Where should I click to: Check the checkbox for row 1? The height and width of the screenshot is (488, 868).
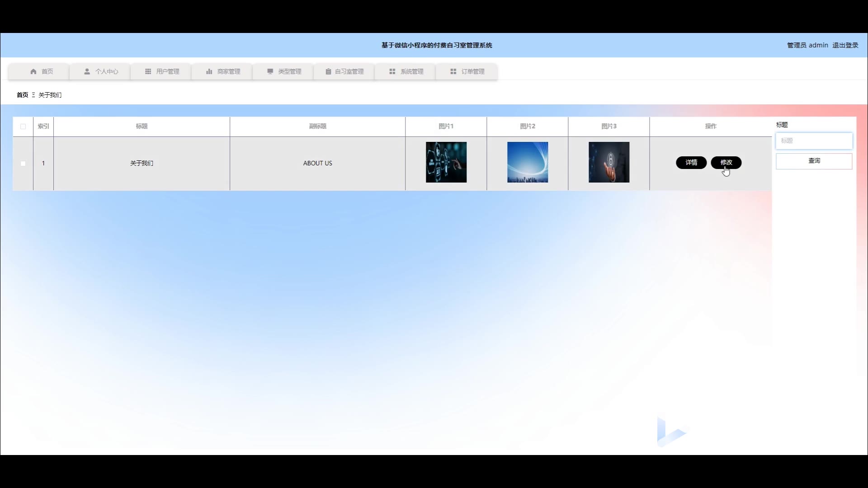coord(23,164)
